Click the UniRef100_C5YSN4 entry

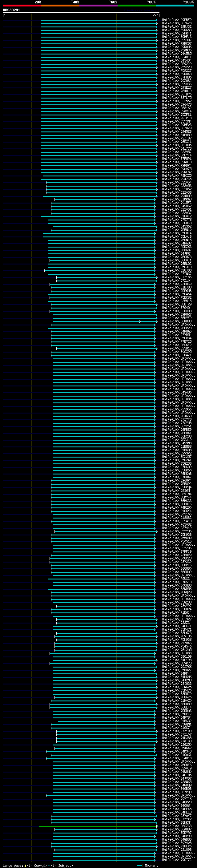click(176, 121)
